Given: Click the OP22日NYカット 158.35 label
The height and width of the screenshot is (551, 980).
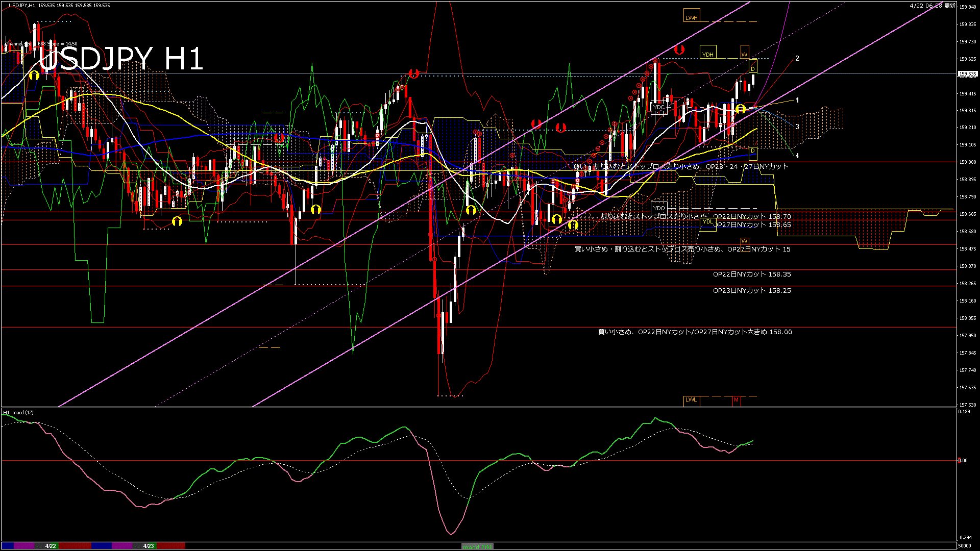Looking at the screenshot, I should point(751,274).
